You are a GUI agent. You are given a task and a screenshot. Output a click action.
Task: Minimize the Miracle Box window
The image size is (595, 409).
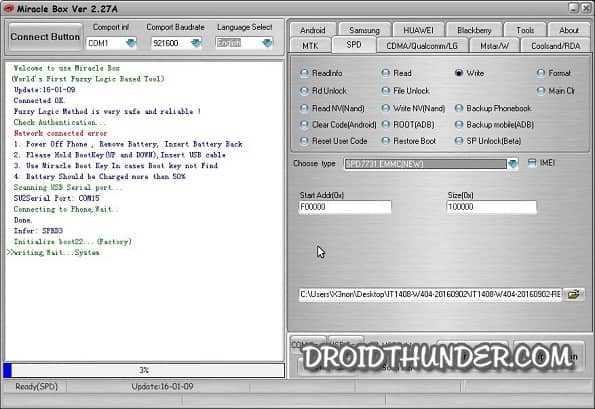tap(573, 8)
